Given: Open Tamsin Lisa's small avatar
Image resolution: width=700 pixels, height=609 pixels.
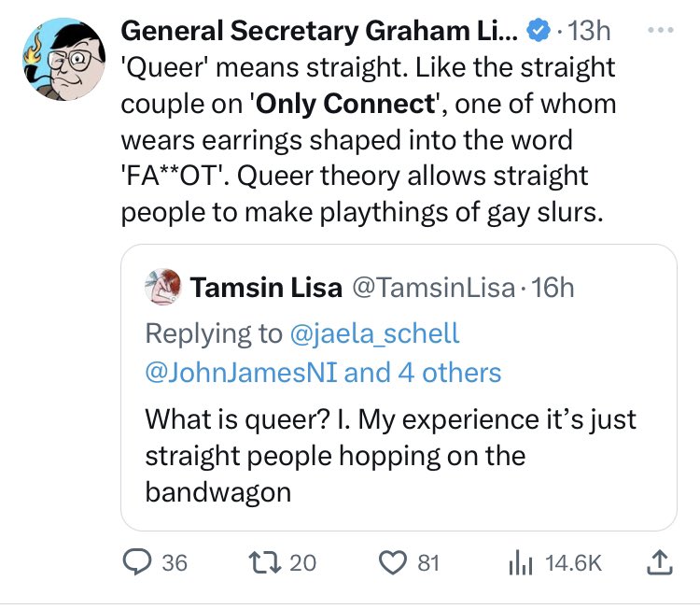Looking at the screenshot, I should (x=163, y=287).
